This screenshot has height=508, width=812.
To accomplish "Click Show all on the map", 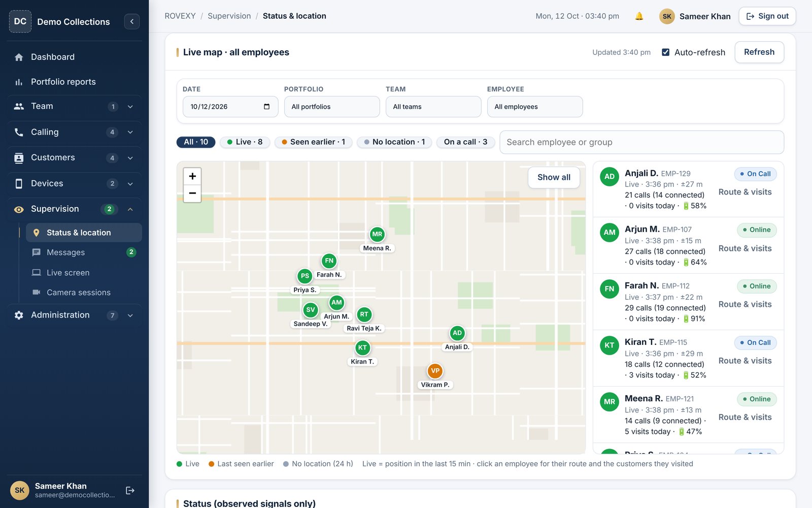I will tap(554, 177).
